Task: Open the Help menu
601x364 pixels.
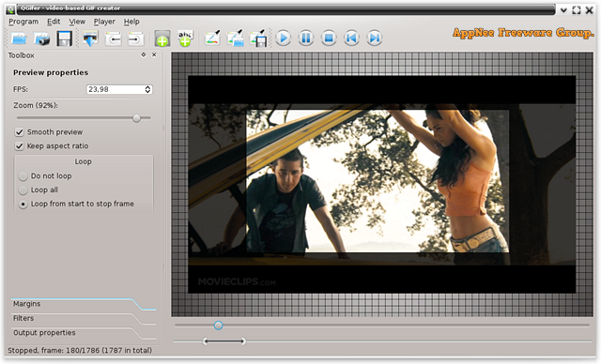Action: tap(131, 22)
